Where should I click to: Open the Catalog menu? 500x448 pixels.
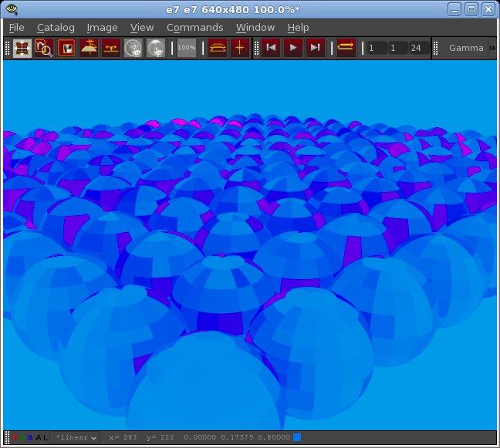point(56,28)
